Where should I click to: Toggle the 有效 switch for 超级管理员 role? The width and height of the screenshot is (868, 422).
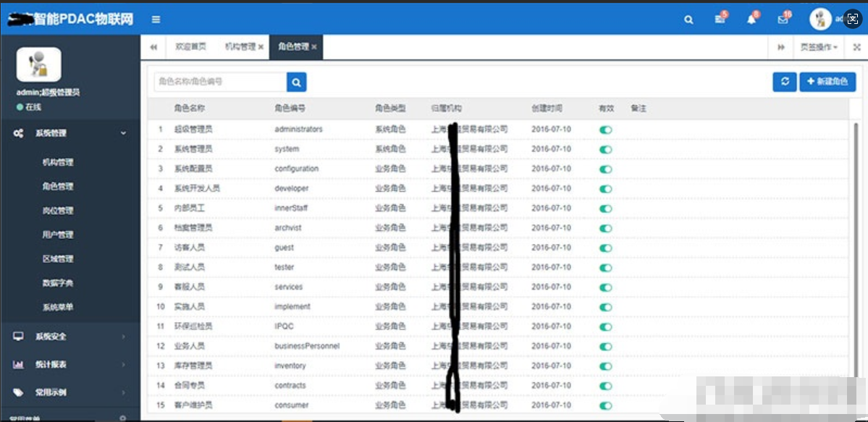tap(607, 129)
